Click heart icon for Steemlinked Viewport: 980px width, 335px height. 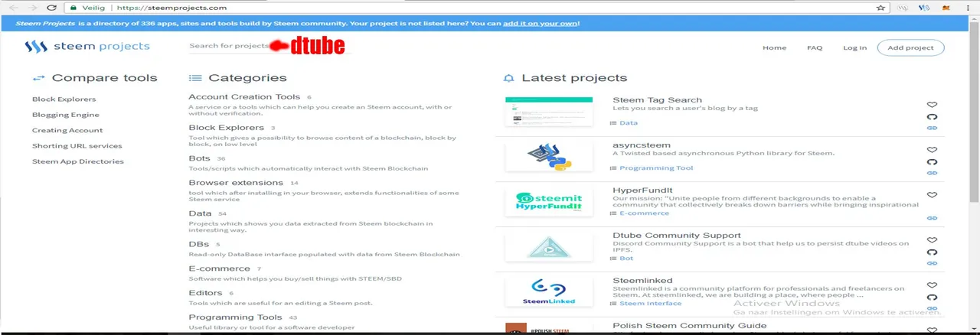pyautogui.click(x=932, y=285)
